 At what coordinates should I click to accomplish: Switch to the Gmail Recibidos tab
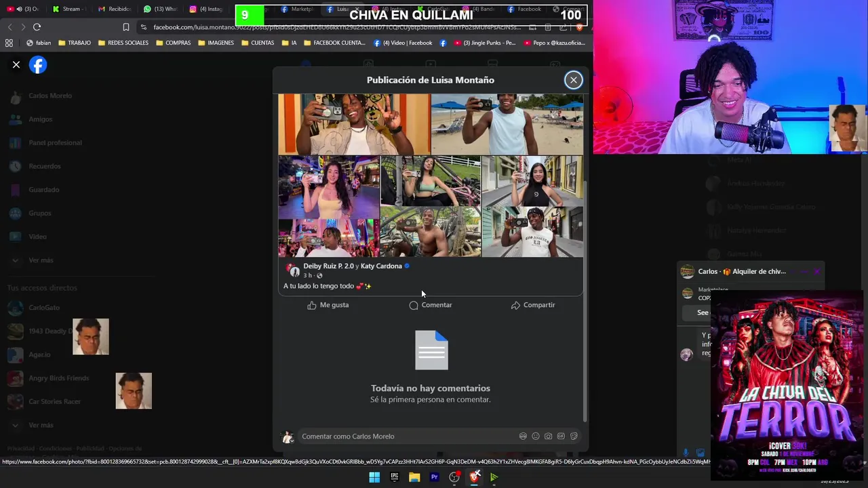pos(114,9)
